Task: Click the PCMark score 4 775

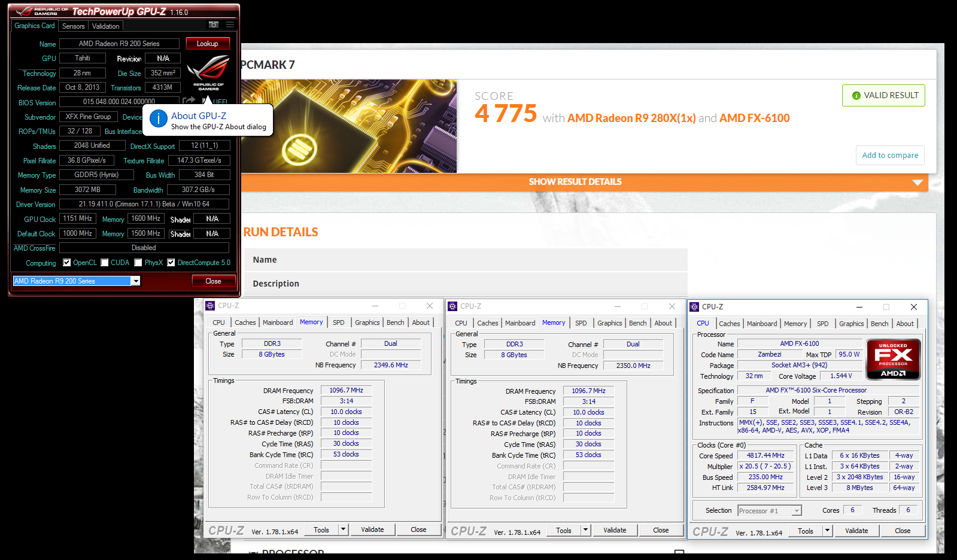Action: tap(506, 114)
